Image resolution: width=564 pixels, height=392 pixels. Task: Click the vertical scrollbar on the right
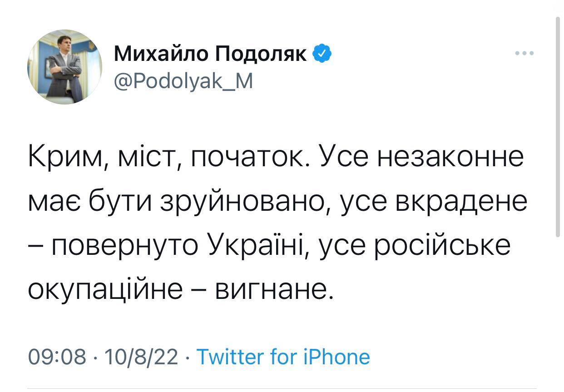point(558,127)
